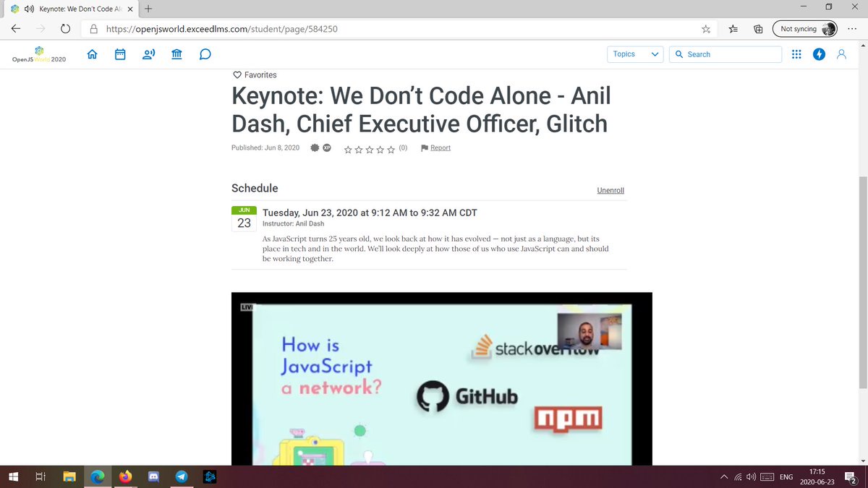Open the institution building icon
Image resolution: width=868 pixels, height=488 pixels.
(177, 54)
